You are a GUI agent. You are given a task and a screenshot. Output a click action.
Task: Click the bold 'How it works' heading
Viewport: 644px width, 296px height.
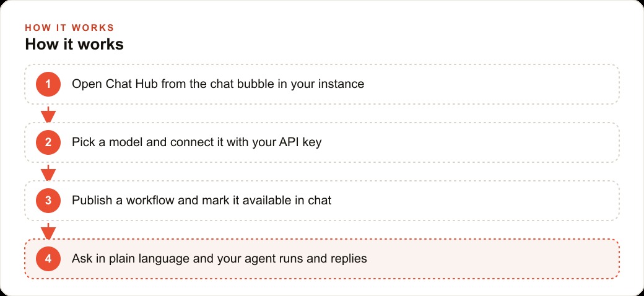(74, 44)
